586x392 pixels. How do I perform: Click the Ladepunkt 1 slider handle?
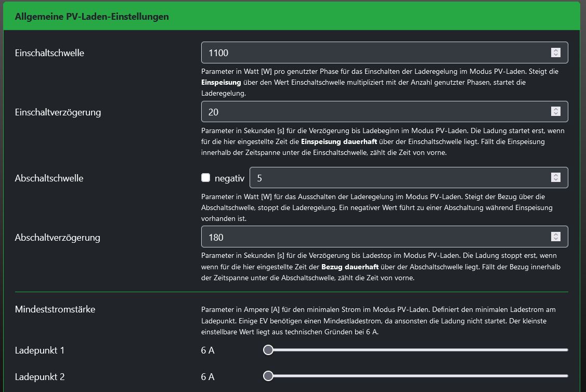(268, 350)
